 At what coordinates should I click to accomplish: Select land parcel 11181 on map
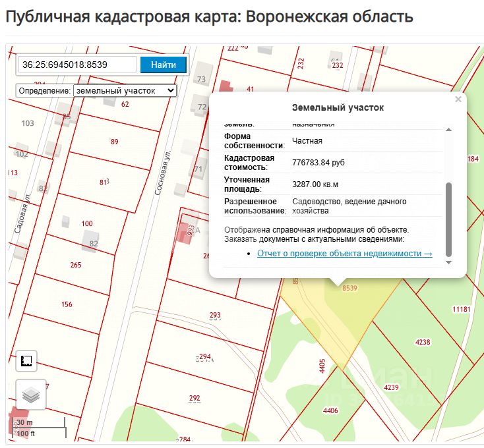[x=461, y=309]
